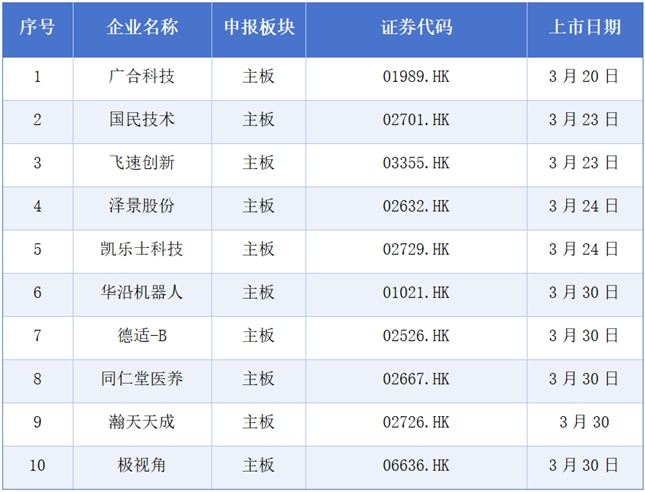Image resolution: width=645 pixels, height=492 pixels.
Task: Select the code 02729.HK cell
Action: 416,249
